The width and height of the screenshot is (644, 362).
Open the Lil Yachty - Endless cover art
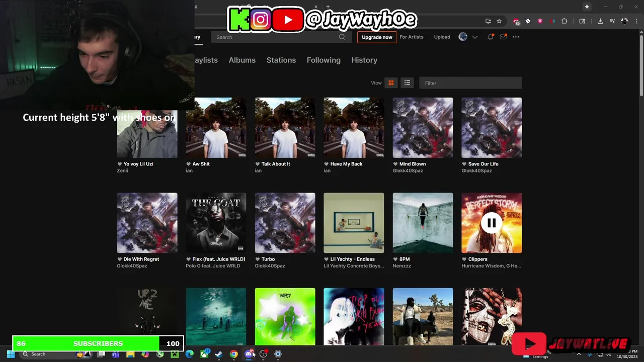tap(354, 223)
